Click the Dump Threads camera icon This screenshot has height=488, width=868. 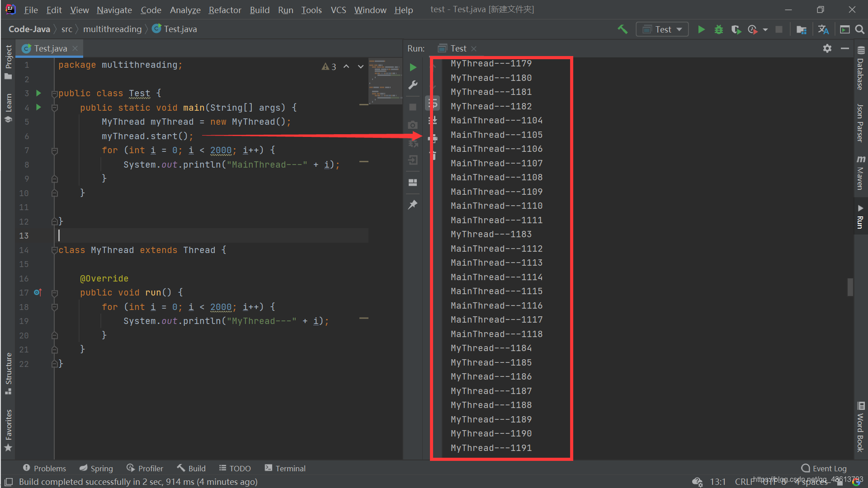[413, 125]
